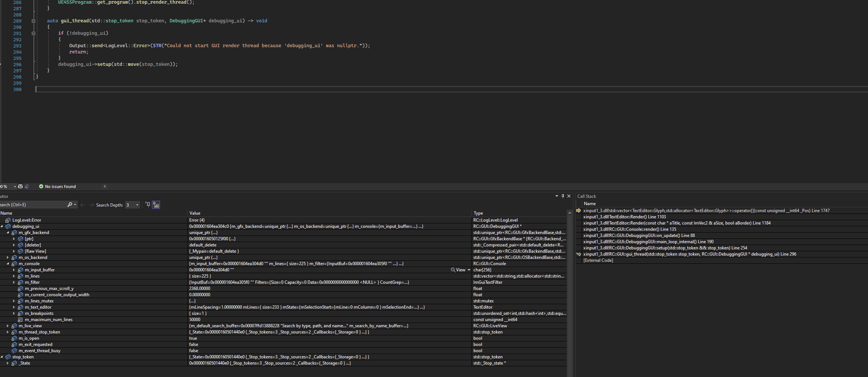Click the yellow current-frame arrow in Call Stack
This screenshot has height=377, width=868.
tap(579, 211)
